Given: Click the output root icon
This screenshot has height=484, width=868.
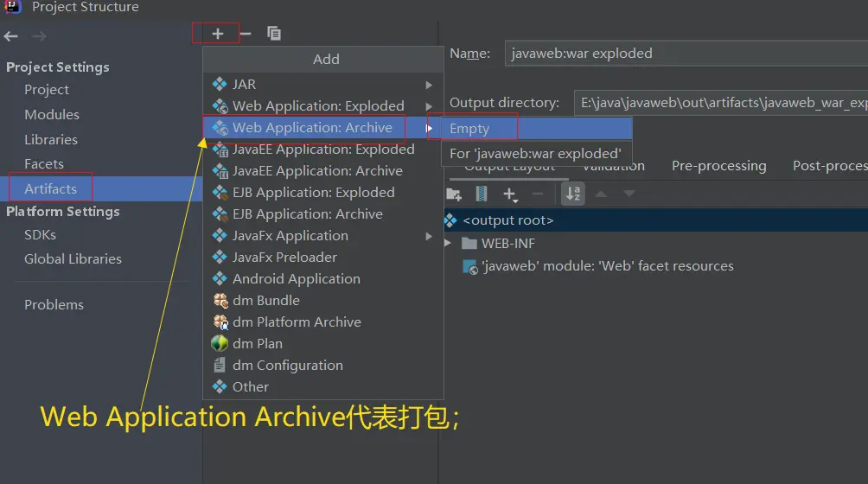Looking at the screenshot, I should [451, 220].
